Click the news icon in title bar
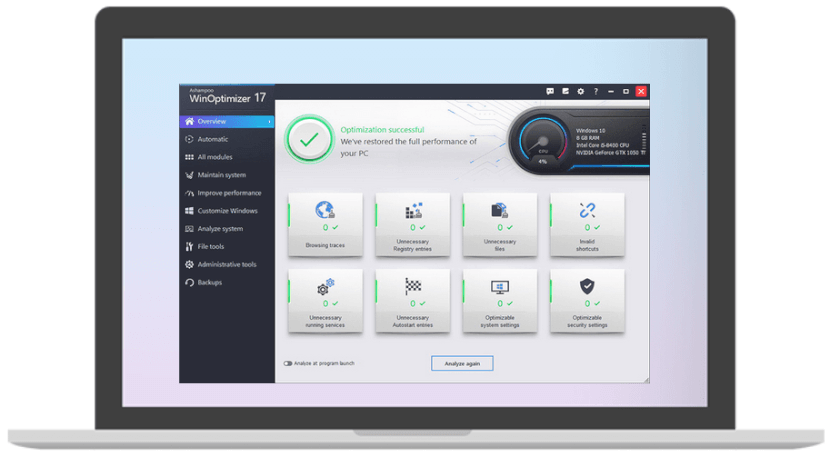The width and height of the screenshot is (830, 457). (565, 91)
